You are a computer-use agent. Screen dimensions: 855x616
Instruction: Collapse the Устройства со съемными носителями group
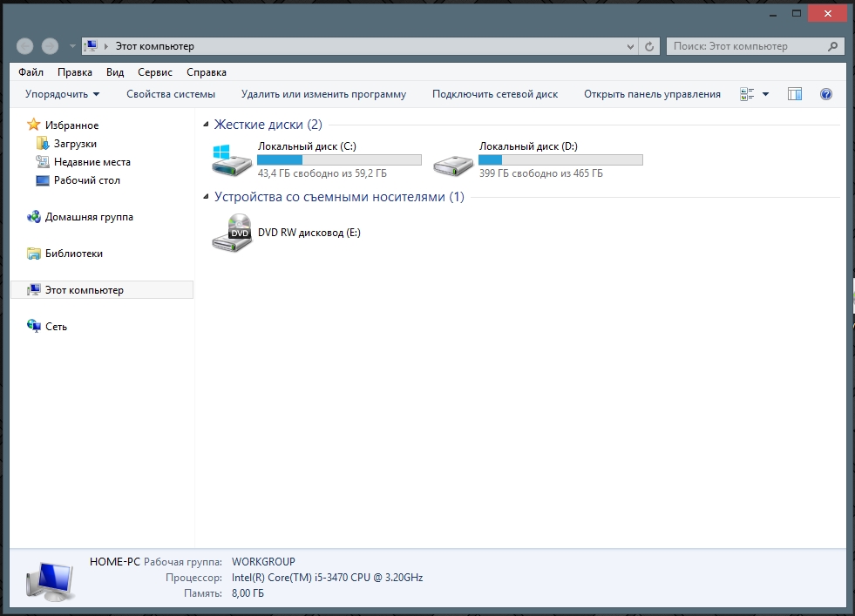pos(207,198)
